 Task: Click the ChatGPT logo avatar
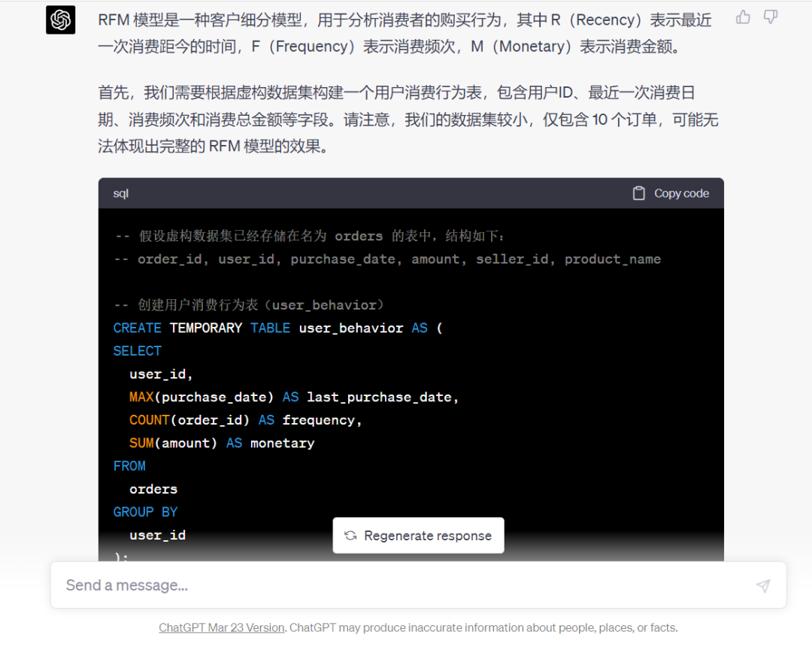(x=60, y=20)
